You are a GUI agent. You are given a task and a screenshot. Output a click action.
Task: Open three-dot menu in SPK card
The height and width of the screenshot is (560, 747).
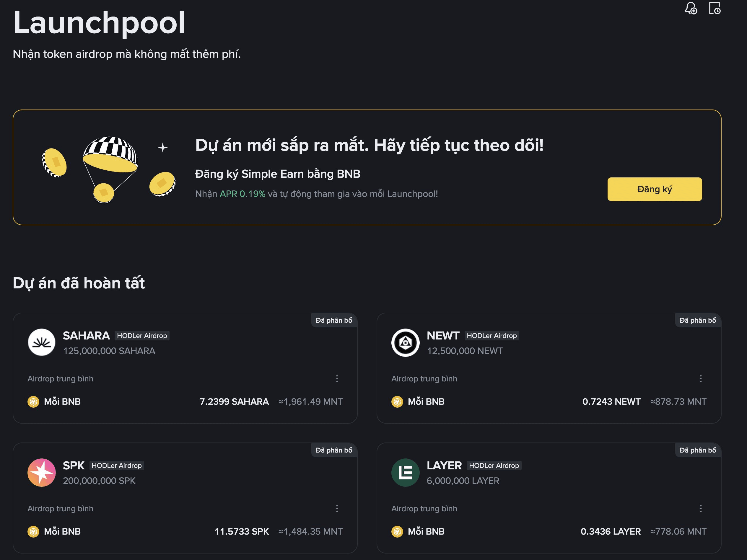(337, 509)
